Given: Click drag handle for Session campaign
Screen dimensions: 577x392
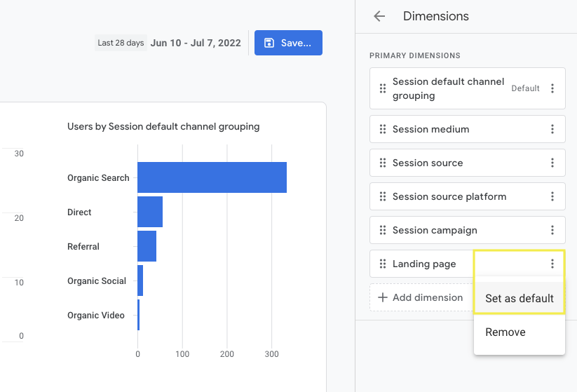Looking at the screenshot, I should coord(383,230).
